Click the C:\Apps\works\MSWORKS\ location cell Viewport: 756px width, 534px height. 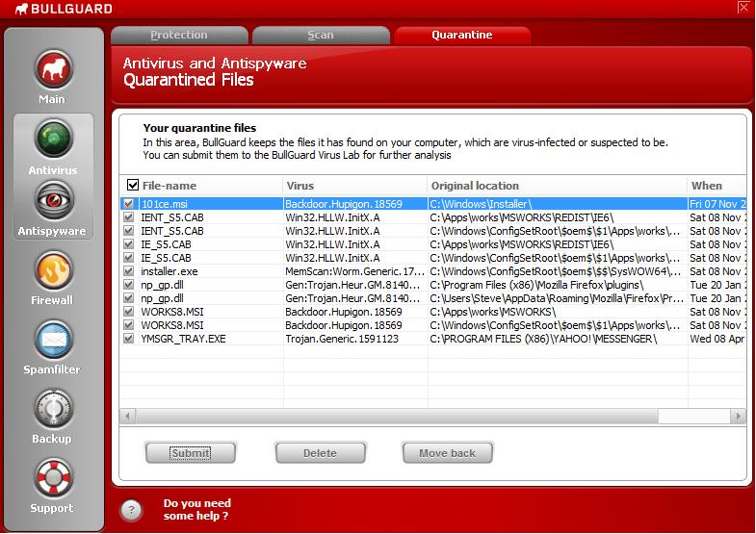coord(493,312)
